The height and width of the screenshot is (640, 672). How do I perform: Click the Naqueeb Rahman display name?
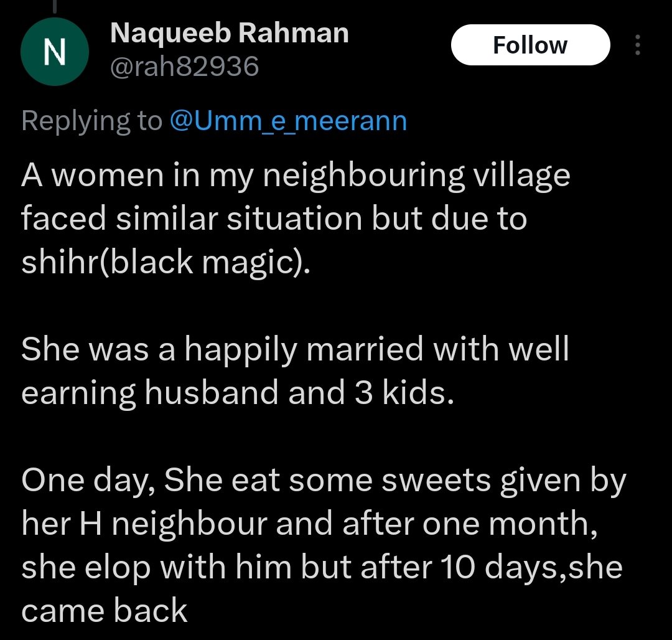[229, 33]
